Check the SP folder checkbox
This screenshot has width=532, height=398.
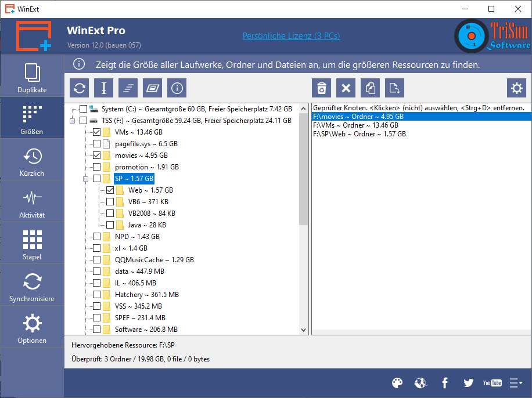point(96,178)
